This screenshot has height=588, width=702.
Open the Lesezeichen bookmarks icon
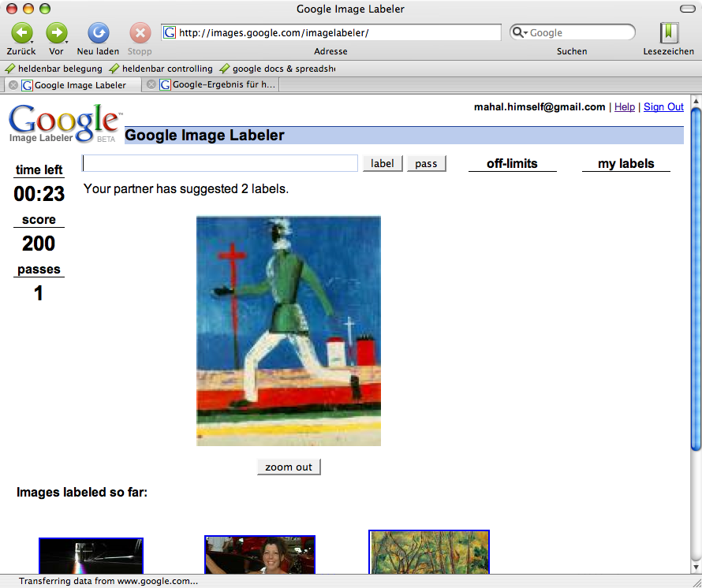point(669,32)
